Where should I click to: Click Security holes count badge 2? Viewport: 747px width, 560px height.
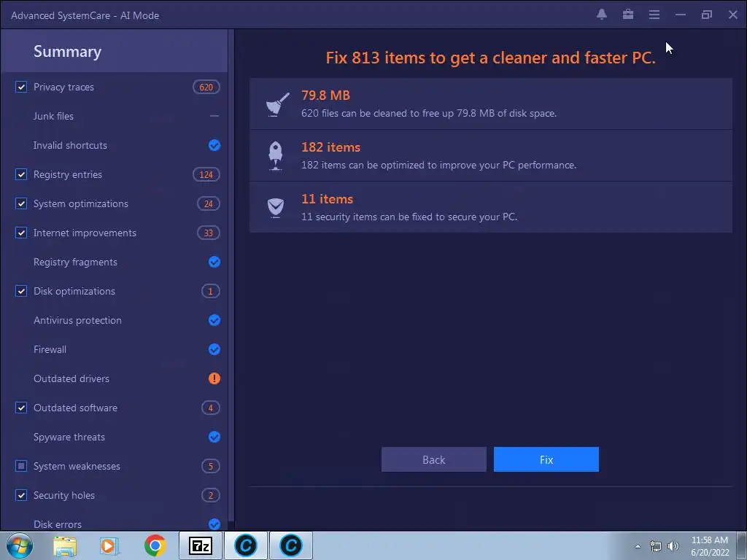click(x=211, y=495)
